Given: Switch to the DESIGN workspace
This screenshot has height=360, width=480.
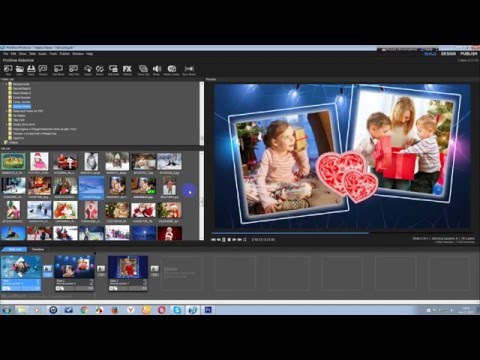Looking at the screenshot, I should pos(448,54).
